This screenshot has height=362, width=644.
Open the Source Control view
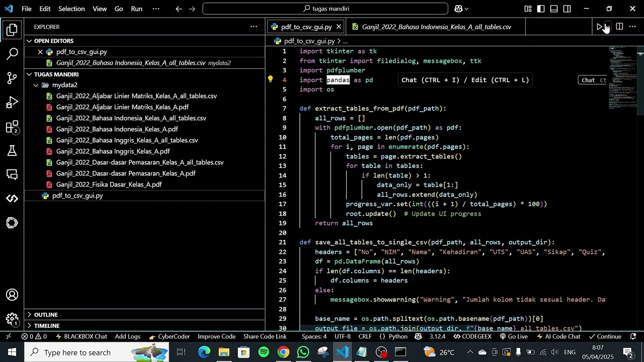pyautogui.click(x=12, y=78)
